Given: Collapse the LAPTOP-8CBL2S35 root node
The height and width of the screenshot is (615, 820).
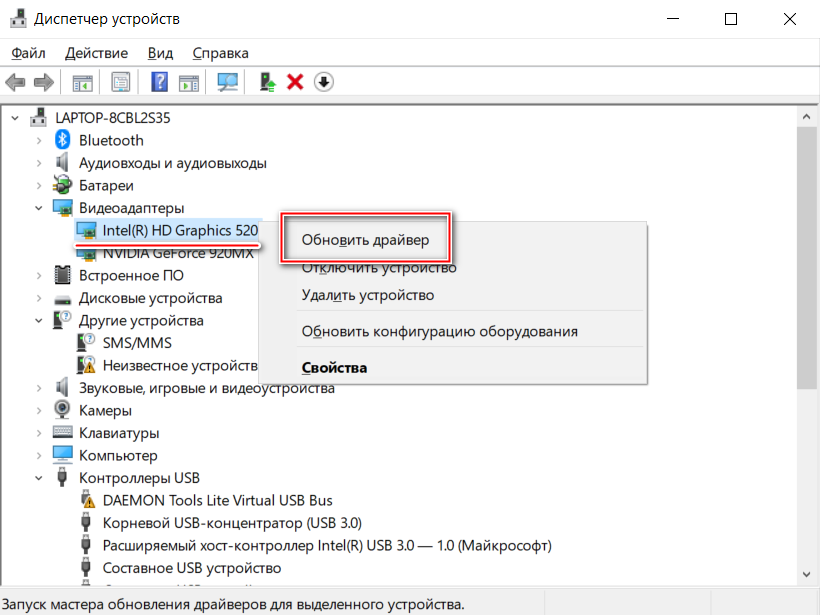Looking at the screenshot, I should [x=15, y=118].
